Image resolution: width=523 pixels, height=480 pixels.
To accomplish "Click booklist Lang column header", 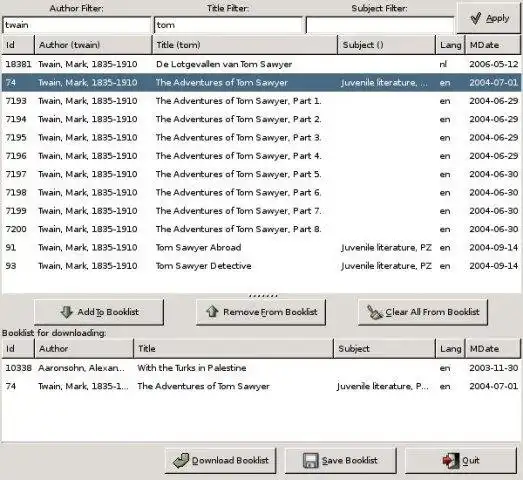I will point(451,349).
